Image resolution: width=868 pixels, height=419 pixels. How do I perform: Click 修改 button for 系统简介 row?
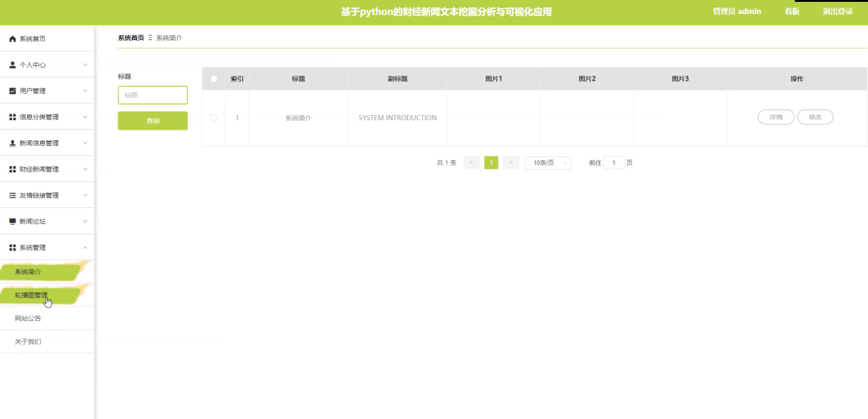815,117
